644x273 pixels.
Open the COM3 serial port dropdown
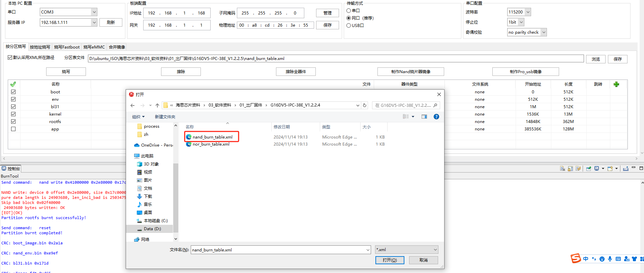click(x=94, y=12)
